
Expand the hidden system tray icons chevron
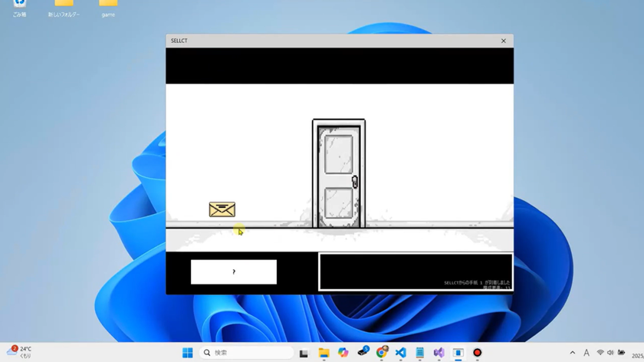[572, 353]
